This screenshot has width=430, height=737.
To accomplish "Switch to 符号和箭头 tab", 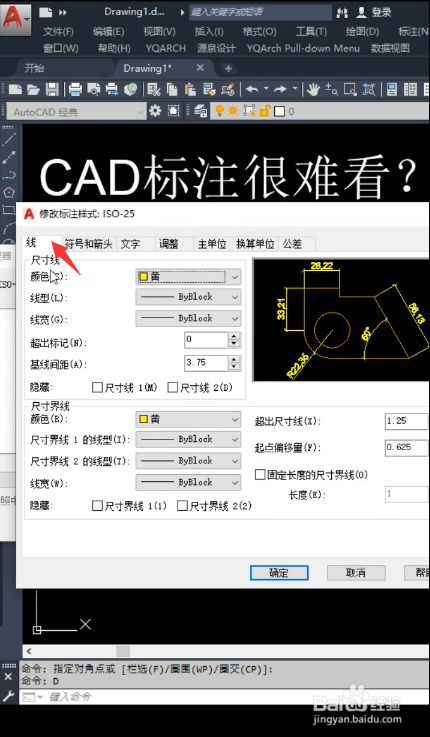I will click(89, 244).
